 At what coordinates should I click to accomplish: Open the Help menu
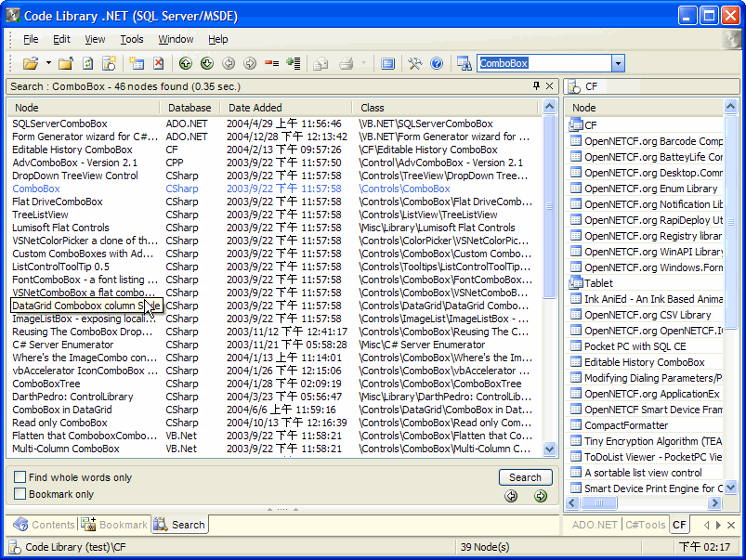tap(218, 39)
